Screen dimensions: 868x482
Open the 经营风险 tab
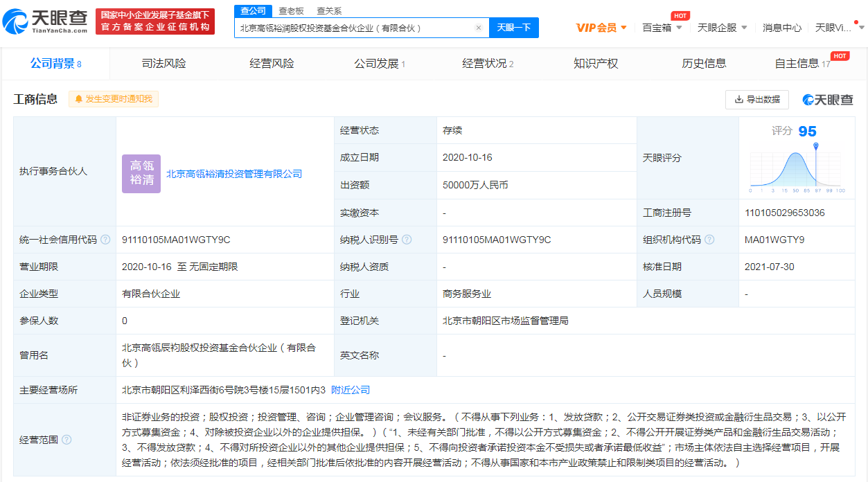272,64
